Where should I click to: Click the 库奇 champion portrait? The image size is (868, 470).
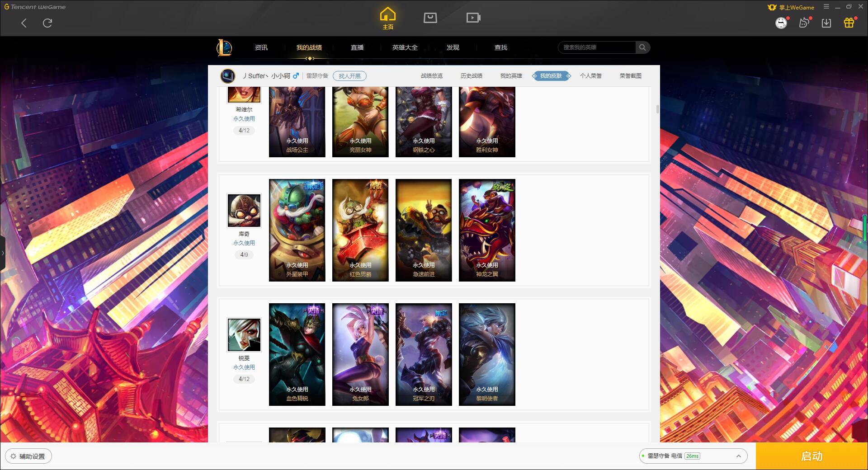point(244,211)
